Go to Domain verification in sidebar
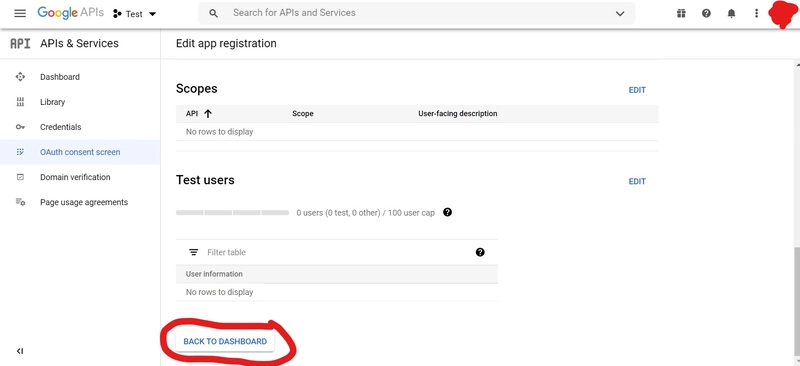Image resolution: width=800 pixels, height=366 pixels. 75,177
